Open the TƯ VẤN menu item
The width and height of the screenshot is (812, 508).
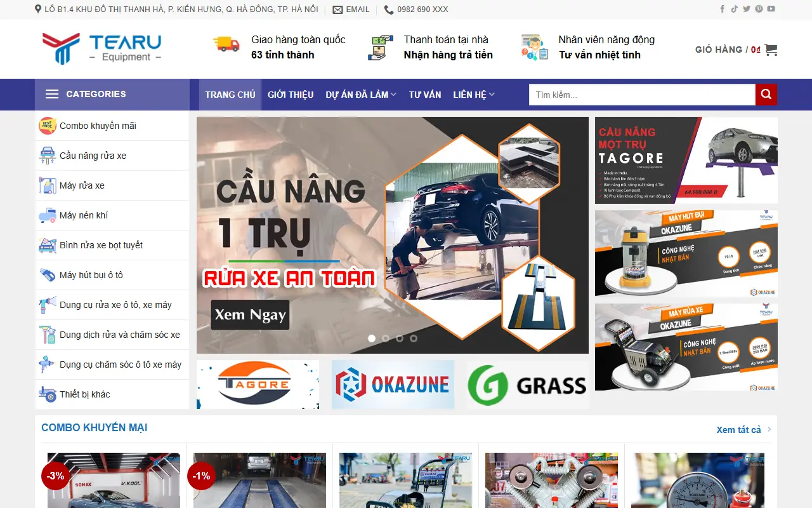(425, 95)
